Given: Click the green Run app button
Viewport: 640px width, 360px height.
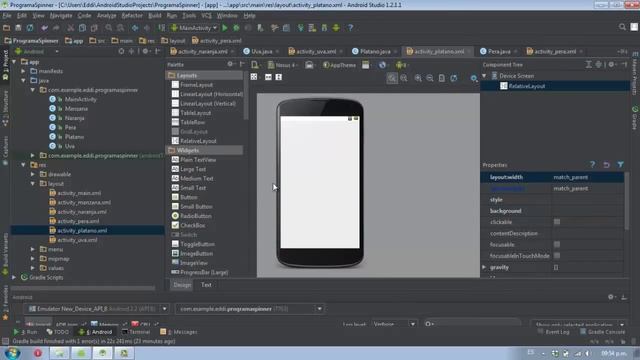Looking at the screenshot, I should pos(224,28).
